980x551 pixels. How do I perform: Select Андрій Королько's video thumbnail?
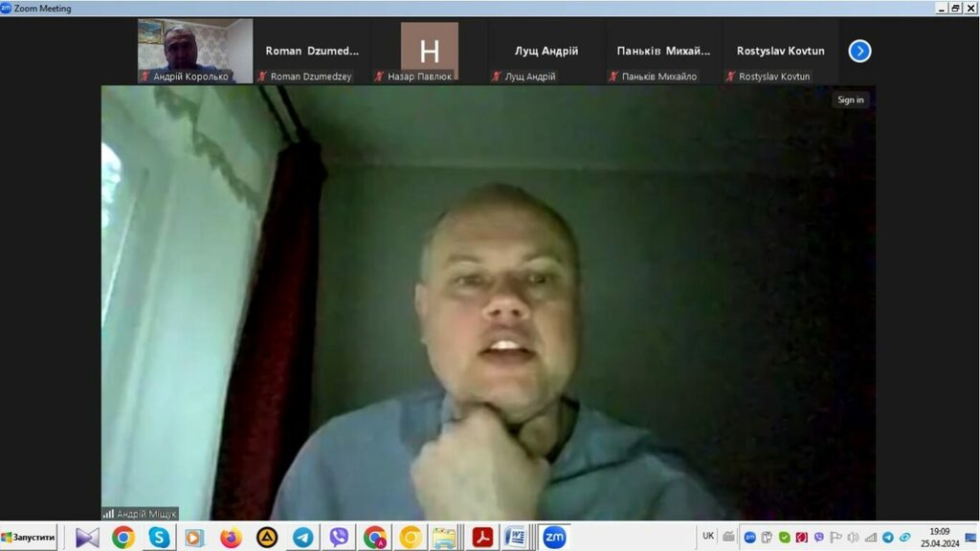tap(195, 51)
